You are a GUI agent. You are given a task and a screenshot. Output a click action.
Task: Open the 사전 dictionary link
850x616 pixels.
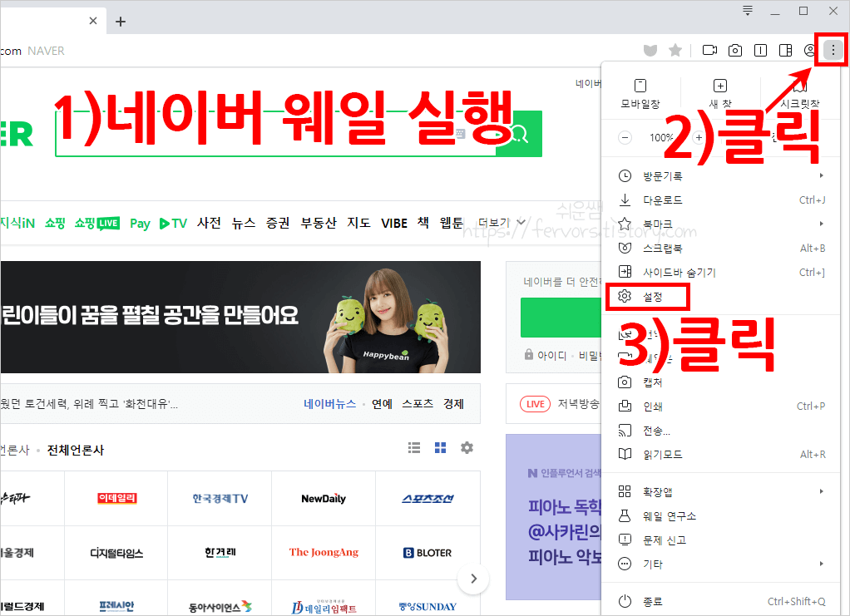click(209, 224)
